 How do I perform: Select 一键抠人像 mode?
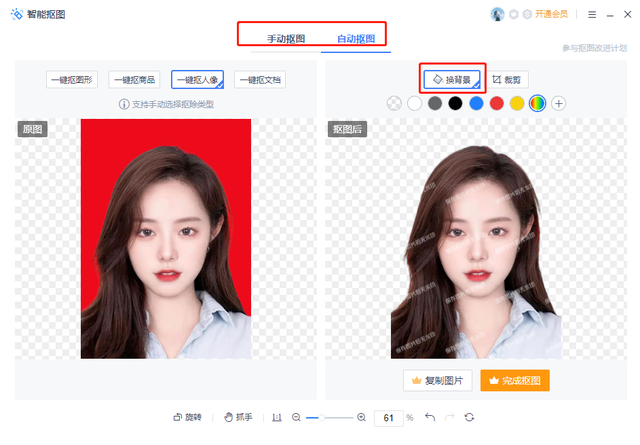(197, 80)
